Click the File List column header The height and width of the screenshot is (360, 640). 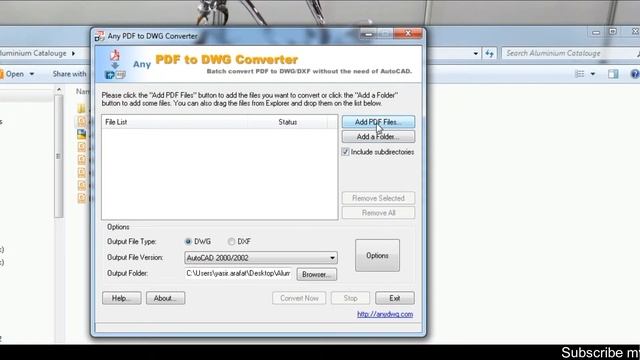(x=174, y=122)
